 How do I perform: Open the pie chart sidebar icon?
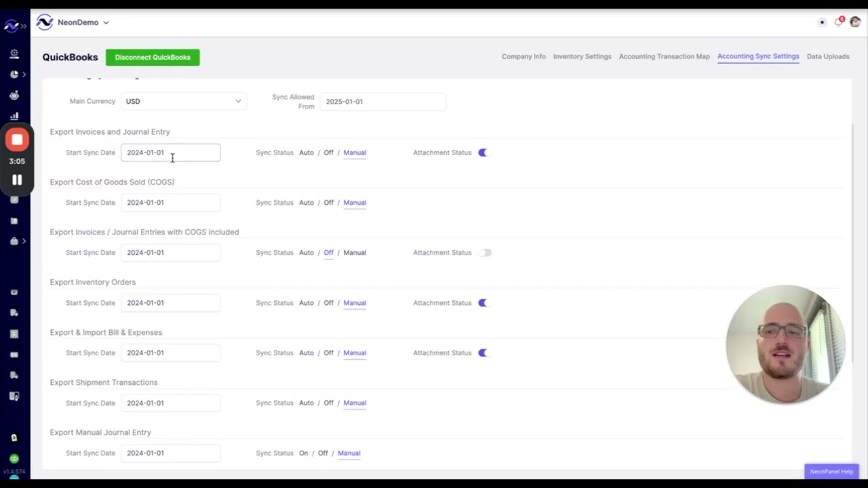14,74
